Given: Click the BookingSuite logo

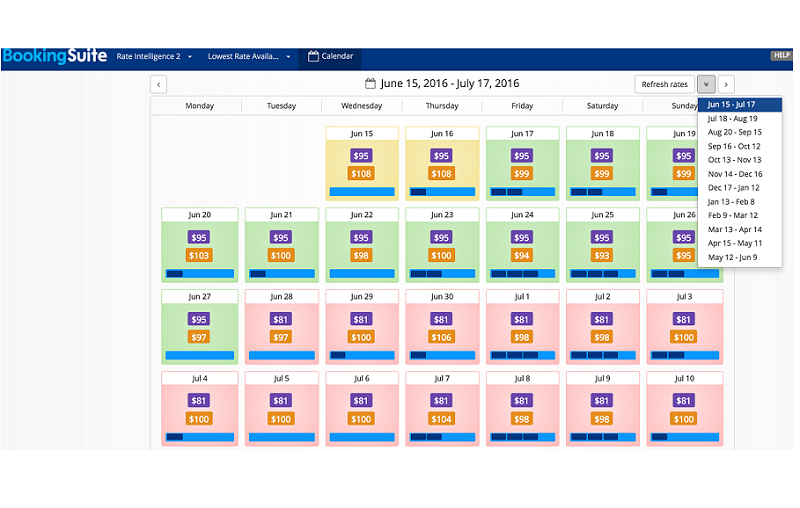Looking at the screenshot, I should [53, 57].
